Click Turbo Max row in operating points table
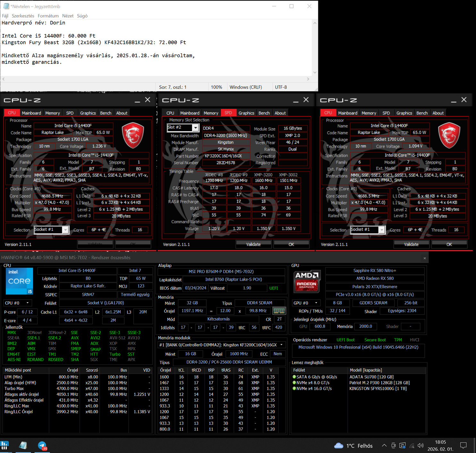Viewport: 476px width, 453px height. coord(77,389)
